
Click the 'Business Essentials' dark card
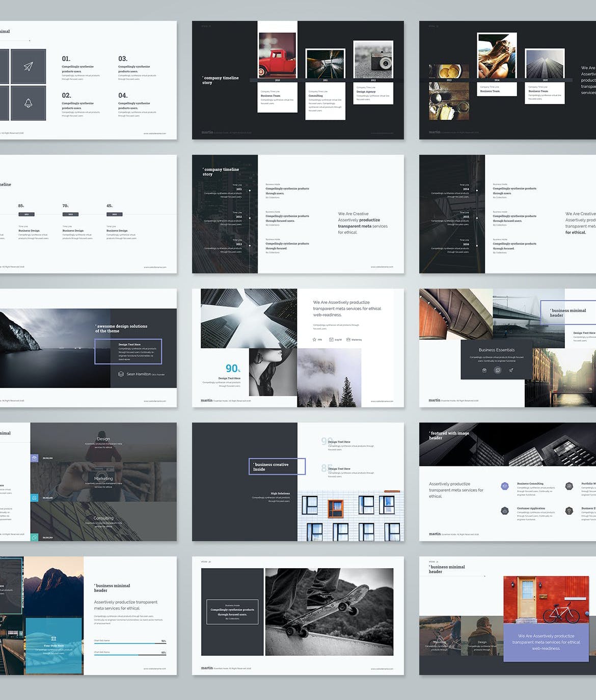[x=496, y=359]
